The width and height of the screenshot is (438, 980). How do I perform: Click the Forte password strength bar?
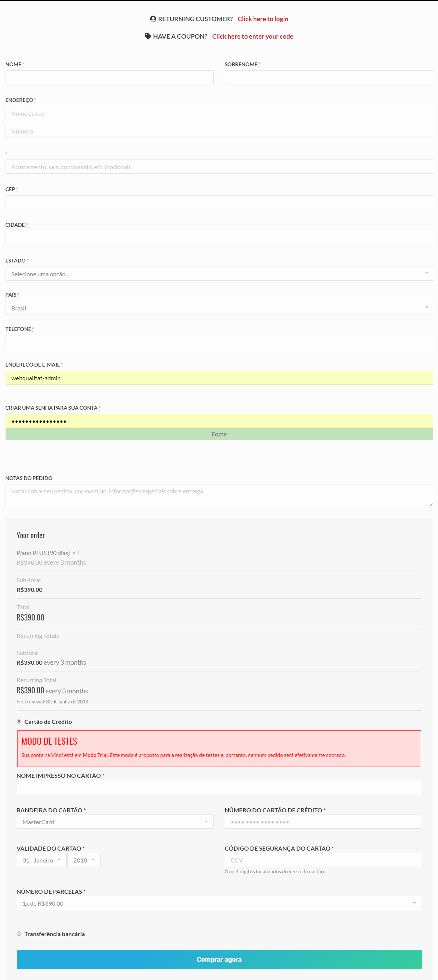[219, 434]
